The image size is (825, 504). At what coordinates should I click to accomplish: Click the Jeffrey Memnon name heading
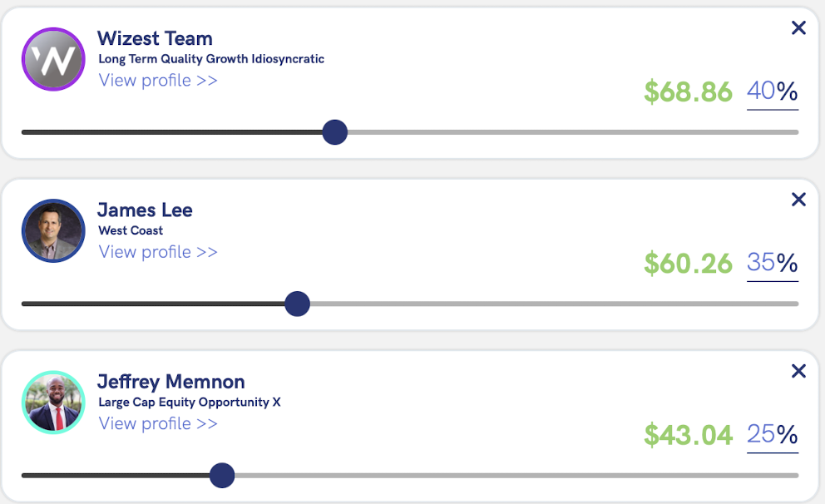(170, 382)
